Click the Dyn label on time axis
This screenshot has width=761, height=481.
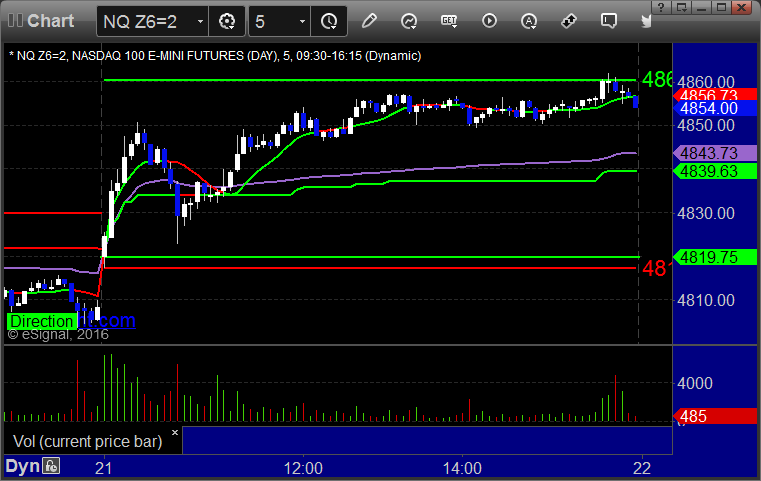point(22,466)
